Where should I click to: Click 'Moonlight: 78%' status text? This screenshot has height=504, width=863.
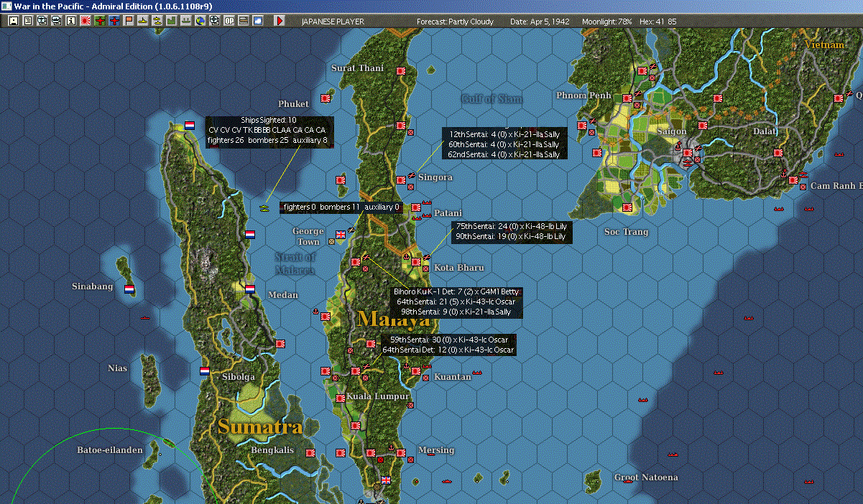[x=607, y=22]
